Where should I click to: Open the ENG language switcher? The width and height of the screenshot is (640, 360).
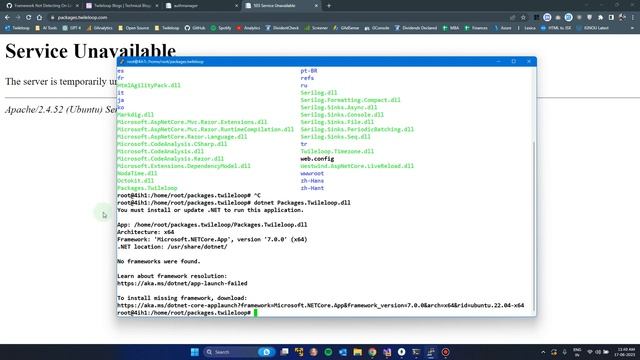coord(577,352)
